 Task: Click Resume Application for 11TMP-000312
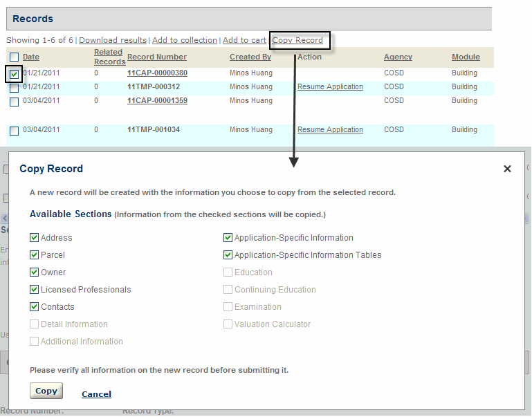point(330,86)
